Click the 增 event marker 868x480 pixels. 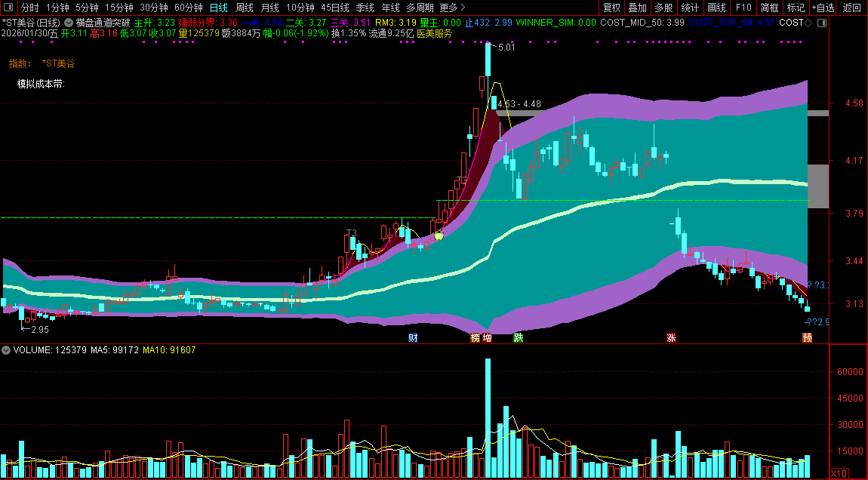point(487,337)
